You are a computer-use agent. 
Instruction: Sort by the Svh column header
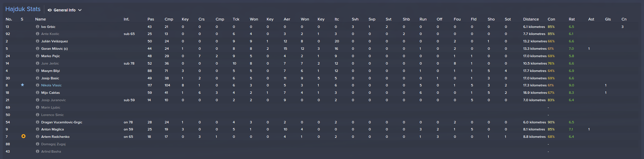coord(355,19)
